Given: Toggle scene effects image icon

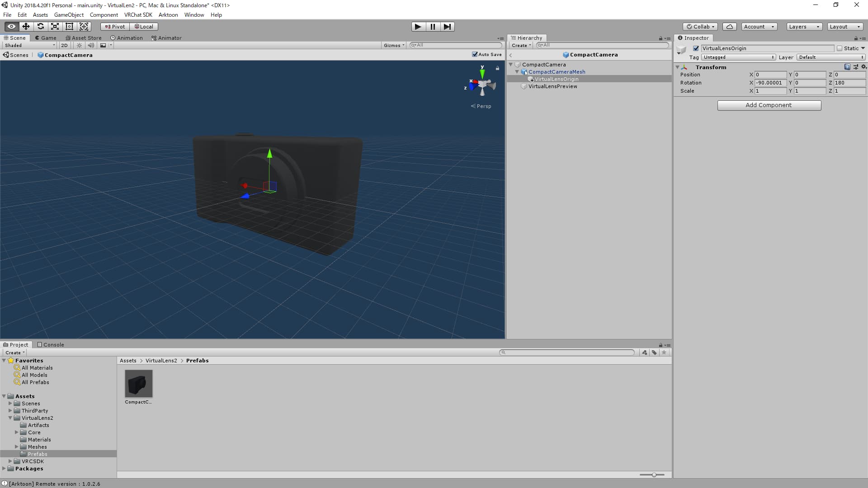Looking at the screenshot, I should [103, 45].
